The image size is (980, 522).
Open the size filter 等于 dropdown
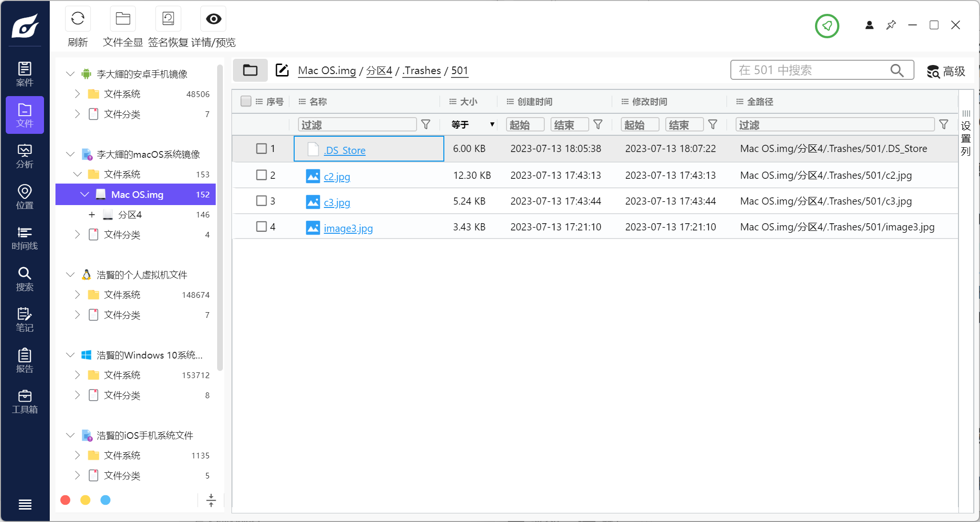473,125
